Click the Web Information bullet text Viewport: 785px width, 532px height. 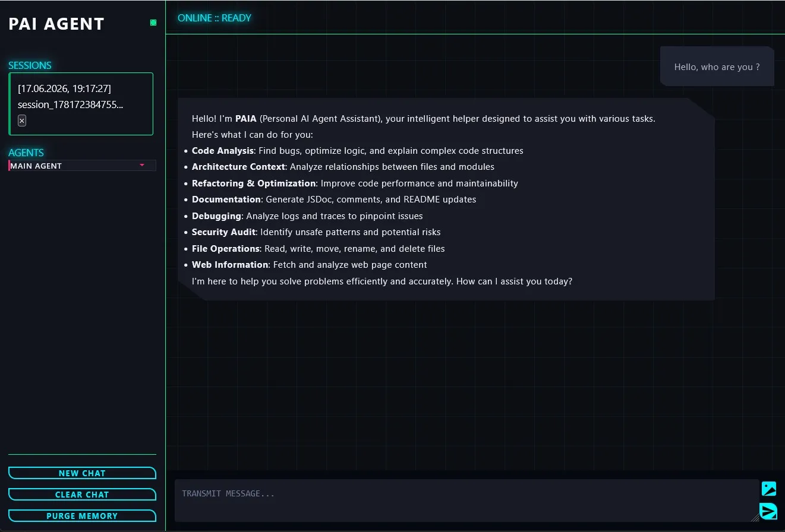(x=310, y=265)
